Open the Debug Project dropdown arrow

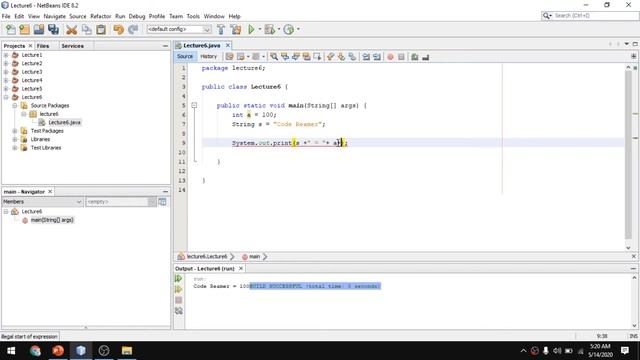(279, 29)
